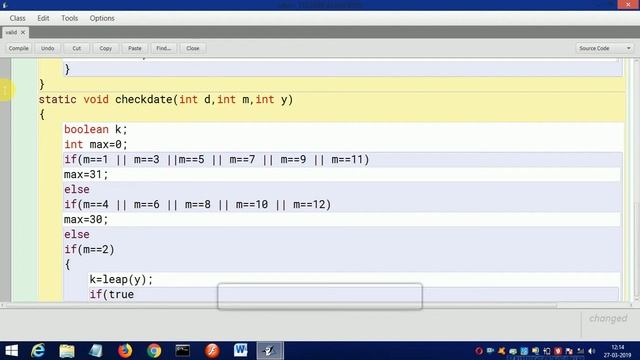
Task: Click the volume speaker tray icon
Action: click(x=592, y=351)
